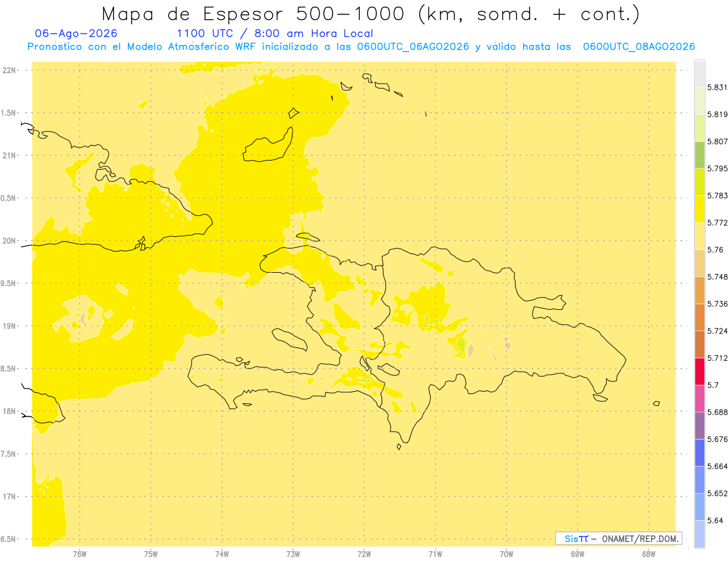Click the 'Sis - ONAMET/REP.DOM.' credit box
Viewport: 728px width, 562px height.
point(619,538)
